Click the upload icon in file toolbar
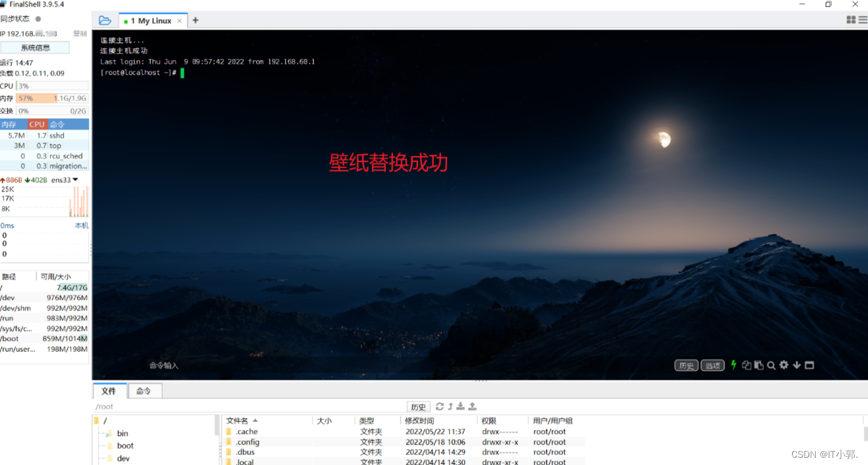 [472, 407]
